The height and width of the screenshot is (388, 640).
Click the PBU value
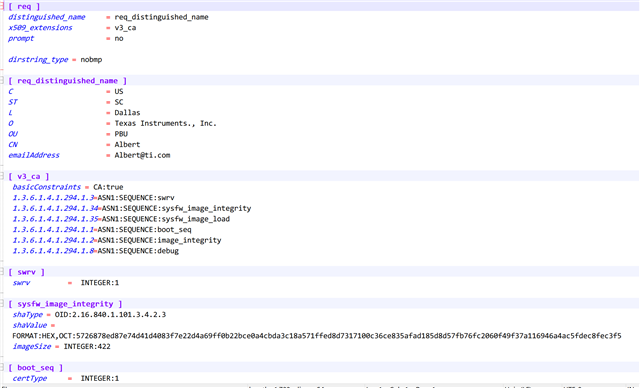pos(121,134)
